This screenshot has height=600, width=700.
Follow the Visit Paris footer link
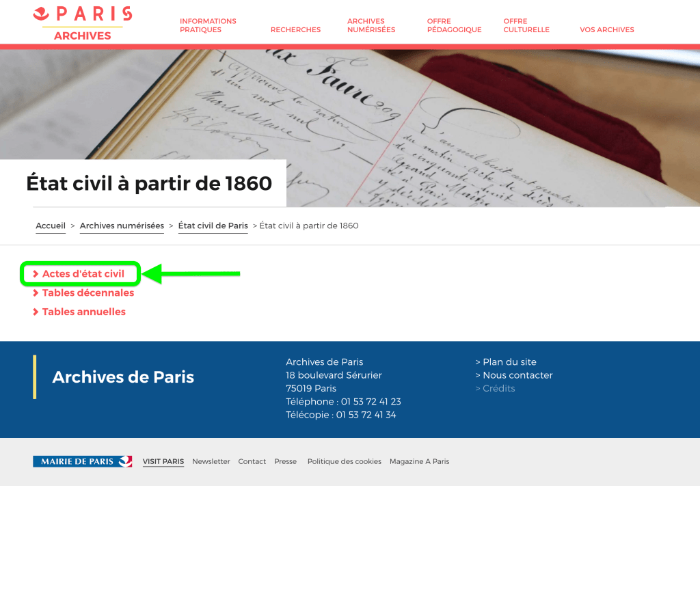[163, 461]
